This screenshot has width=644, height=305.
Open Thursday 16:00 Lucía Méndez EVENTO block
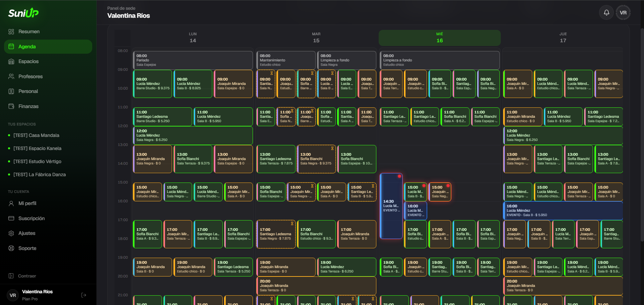coord(563,211)
